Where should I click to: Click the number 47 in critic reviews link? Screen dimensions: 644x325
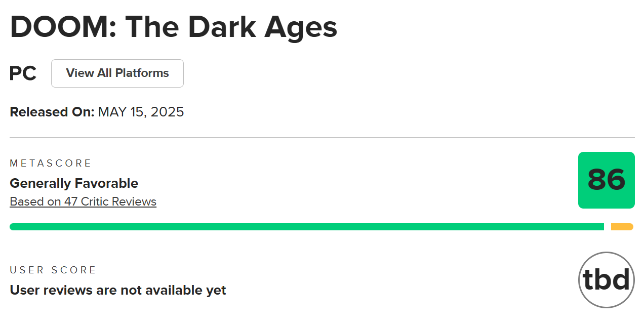[70, 201]
